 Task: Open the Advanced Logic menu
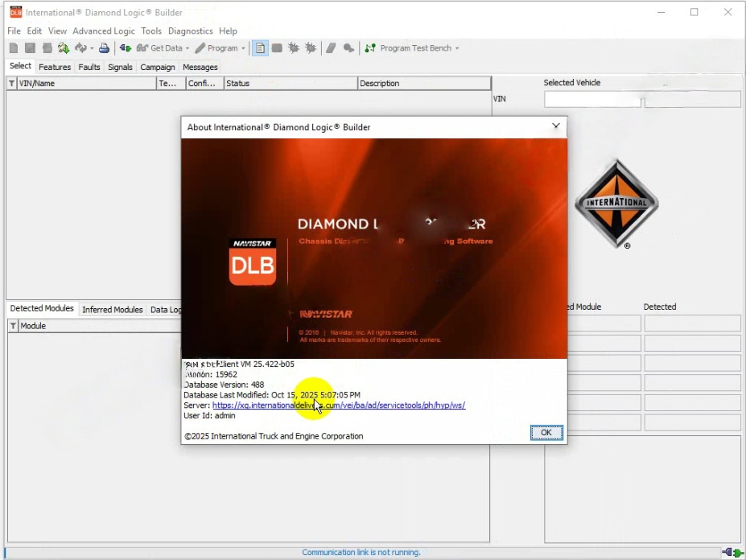(104, 31)
